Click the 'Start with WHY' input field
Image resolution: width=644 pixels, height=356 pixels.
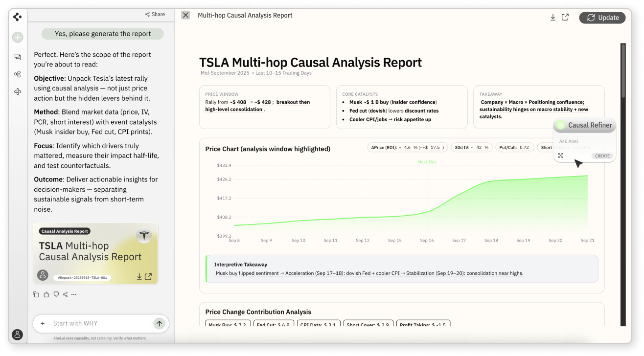pyautogui.click(x=98, y=323)
